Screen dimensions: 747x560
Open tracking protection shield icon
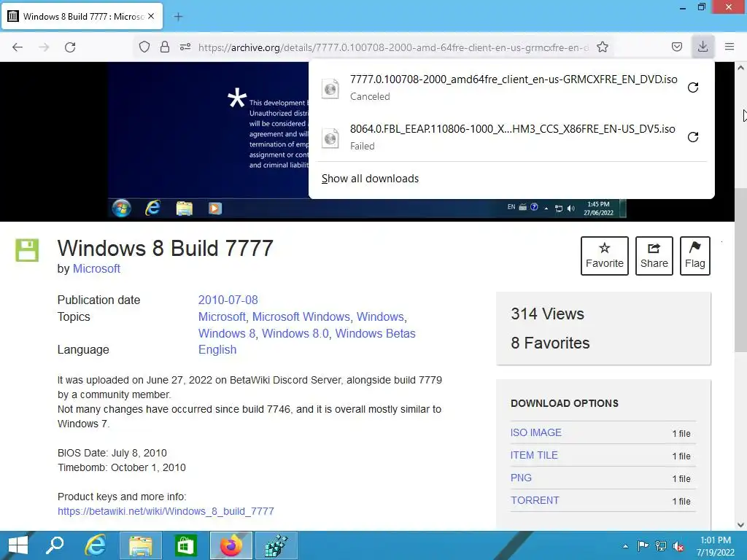point(144,47)
